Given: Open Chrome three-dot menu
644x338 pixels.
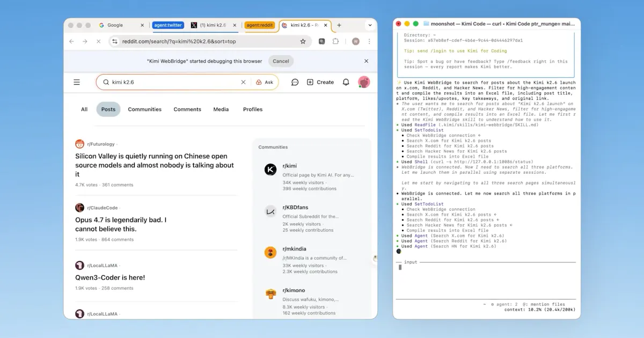Looking at the screenshot, I should tap(369, 41).
